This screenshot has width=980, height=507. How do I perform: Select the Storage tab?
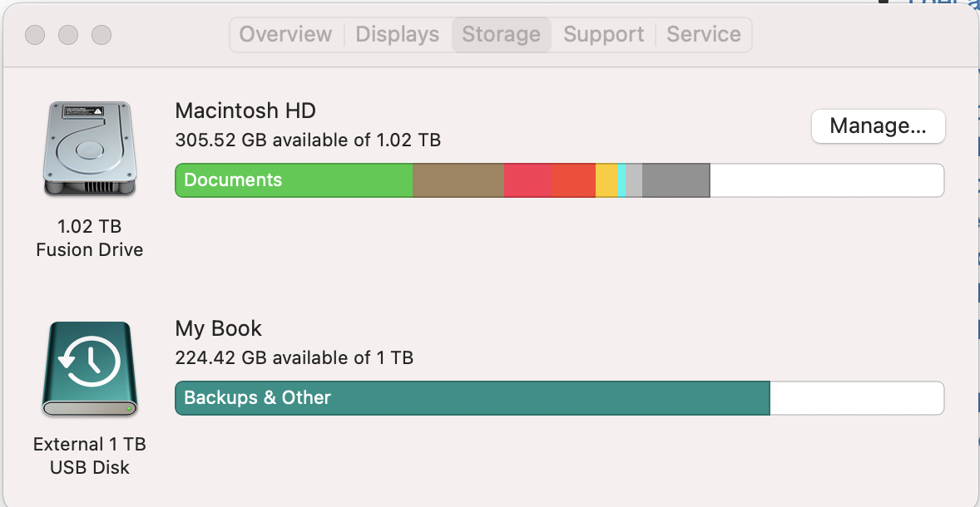tap(501, 34)
